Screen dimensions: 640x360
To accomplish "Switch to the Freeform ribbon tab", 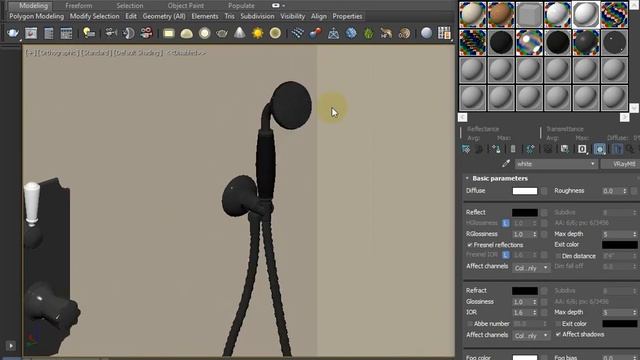I will (78, 6).
